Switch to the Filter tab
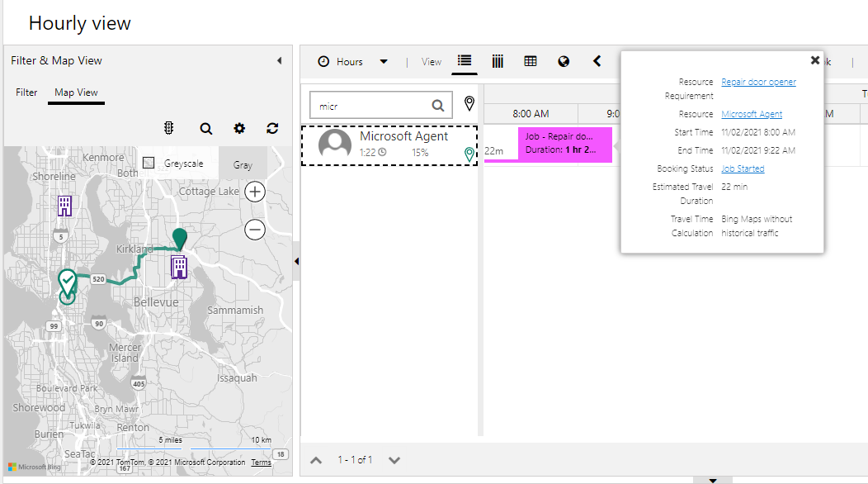 tap(26, 93)
